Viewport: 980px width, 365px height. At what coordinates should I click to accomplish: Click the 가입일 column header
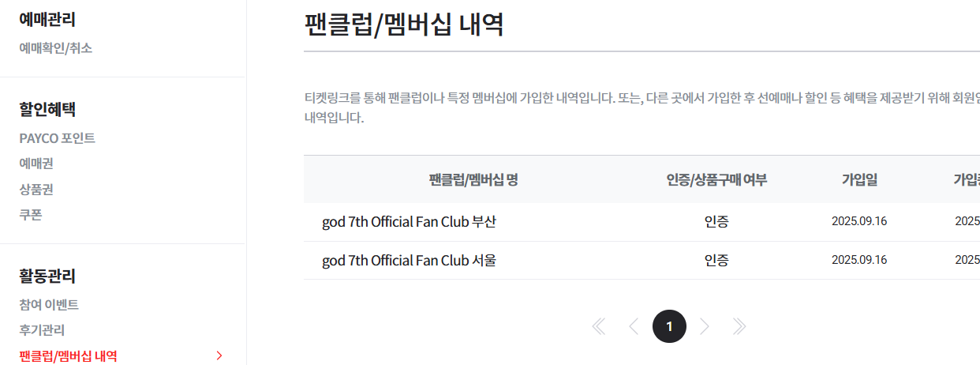point(859,180)
